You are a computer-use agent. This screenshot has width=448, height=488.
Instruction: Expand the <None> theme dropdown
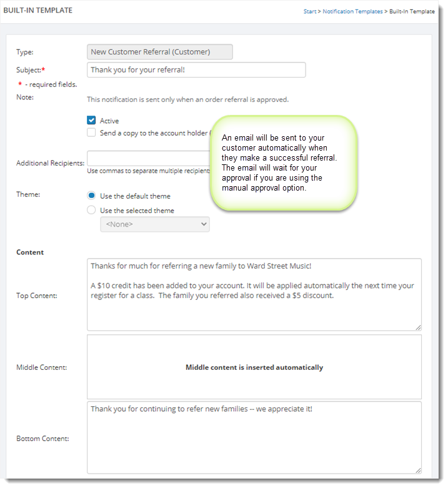155,224
